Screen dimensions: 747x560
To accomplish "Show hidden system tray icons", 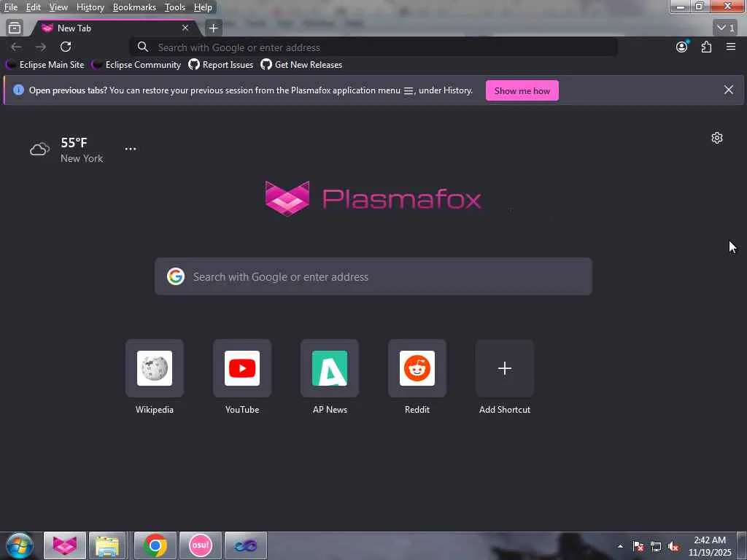I will pos(620,546).
